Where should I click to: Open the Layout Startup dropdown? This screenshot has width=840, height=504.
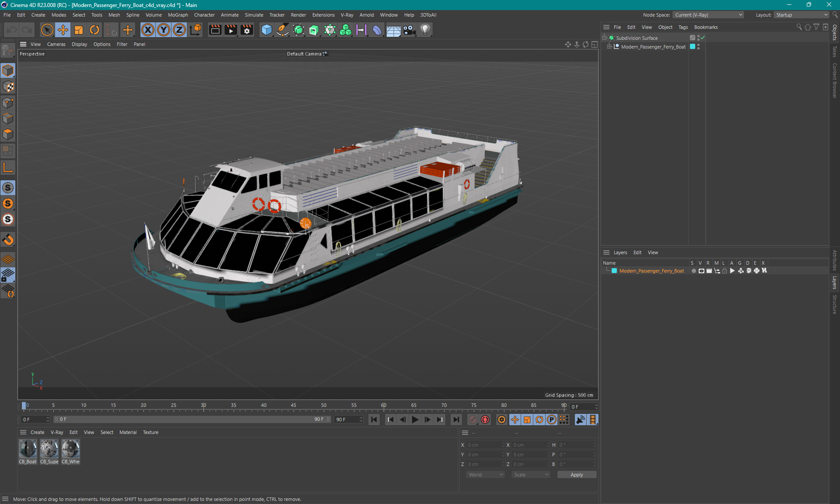point(801,15)
